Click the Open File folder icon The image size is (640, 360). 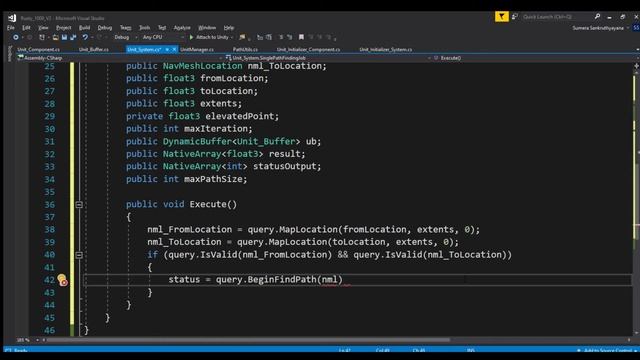tap(55, 37)
